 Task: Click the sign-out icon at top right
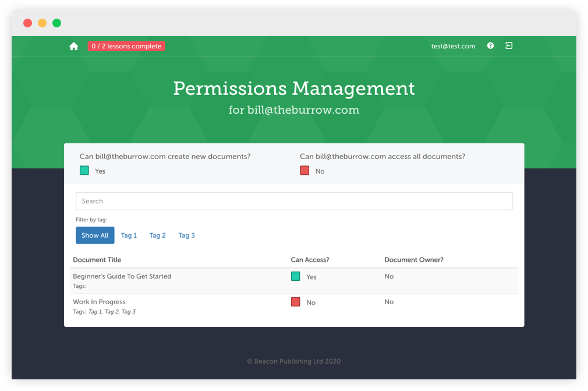click(x=509, y=45)
